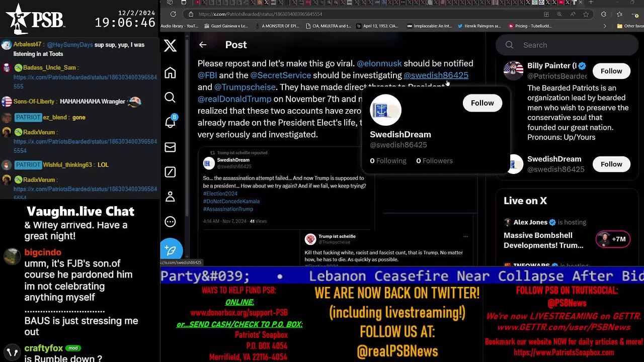
Task: Follow SwedishDream in relevant people list
Action: 611,164
